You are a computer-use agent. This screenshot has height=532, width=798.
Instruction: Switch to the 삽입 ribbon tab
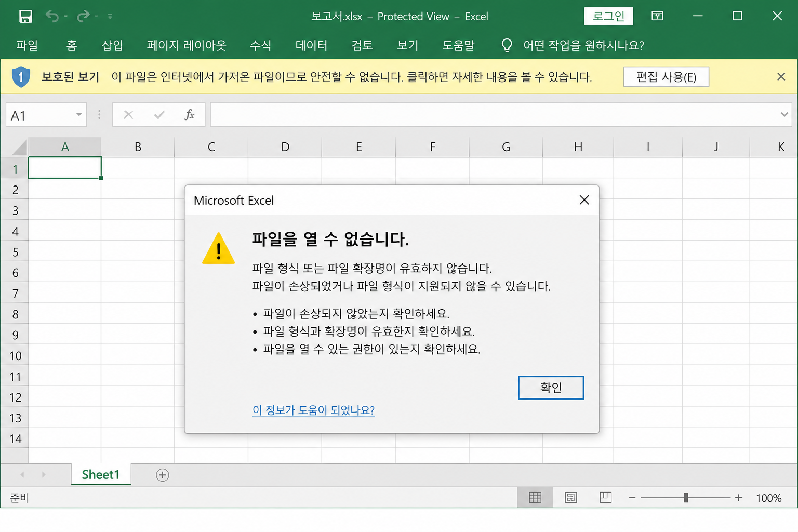(x=113, y=46)
